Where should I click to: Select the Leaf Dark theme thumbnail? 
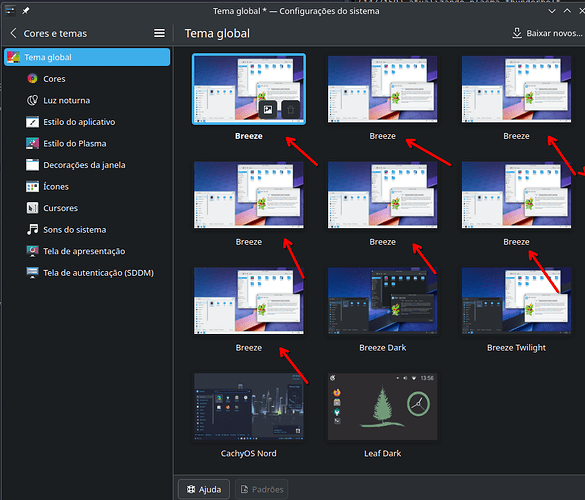382,407
